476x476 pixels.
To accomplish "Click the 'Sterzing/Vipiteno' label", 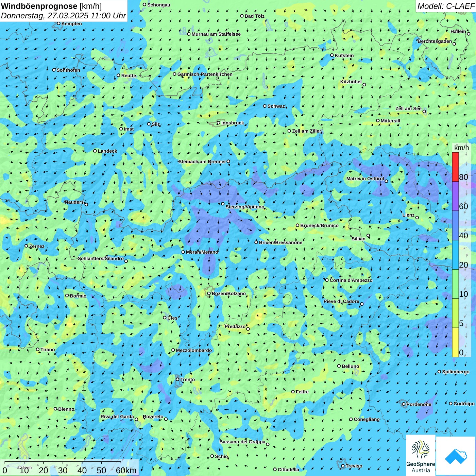I will pyautogui.click(x=245, y=207).
